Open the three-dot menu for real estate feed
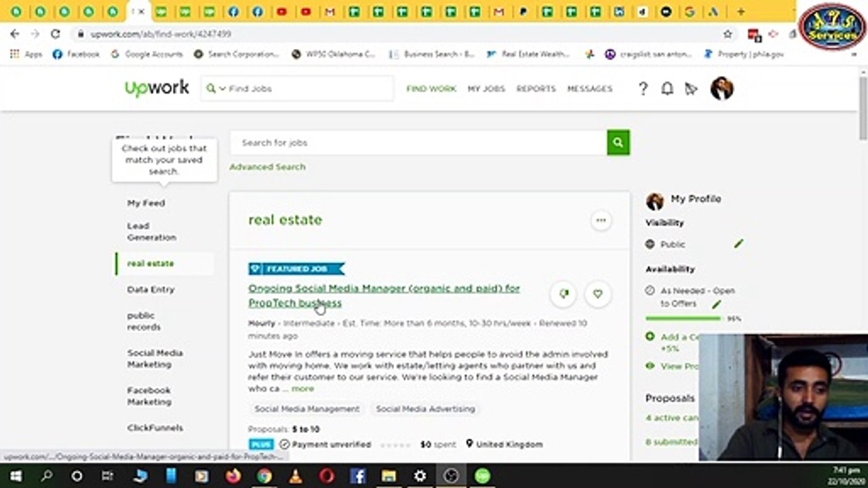 [601, 220]
